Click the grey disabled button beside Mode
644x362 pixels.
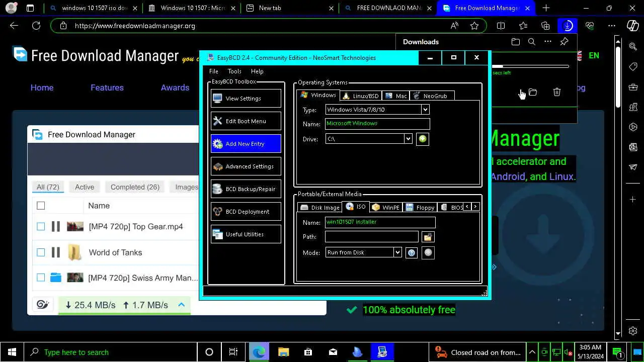click(428, 253)
